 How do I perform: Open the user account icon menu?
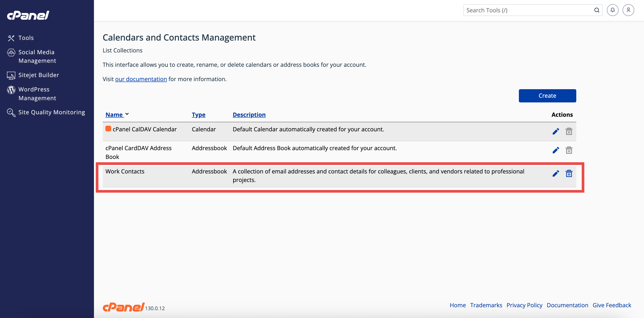pyautogui.click(x=628, y=10)
